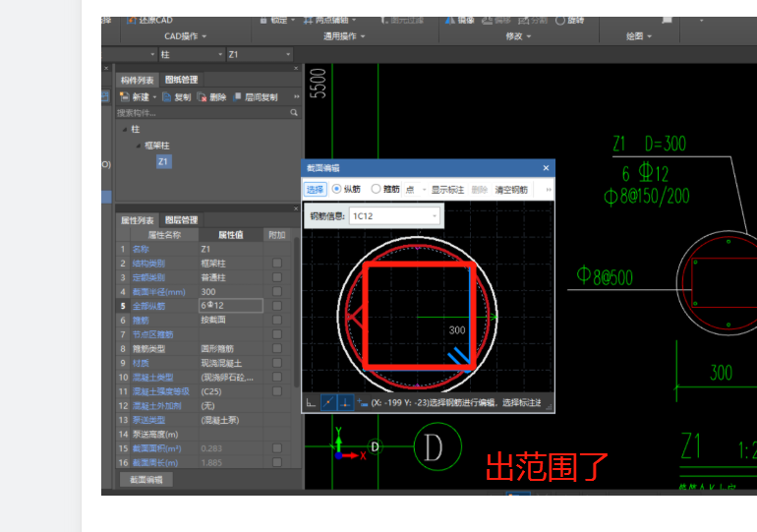Screen dimensions: 757x532
Task: Click the 清空钢筋 button
Action: (511, 190)
